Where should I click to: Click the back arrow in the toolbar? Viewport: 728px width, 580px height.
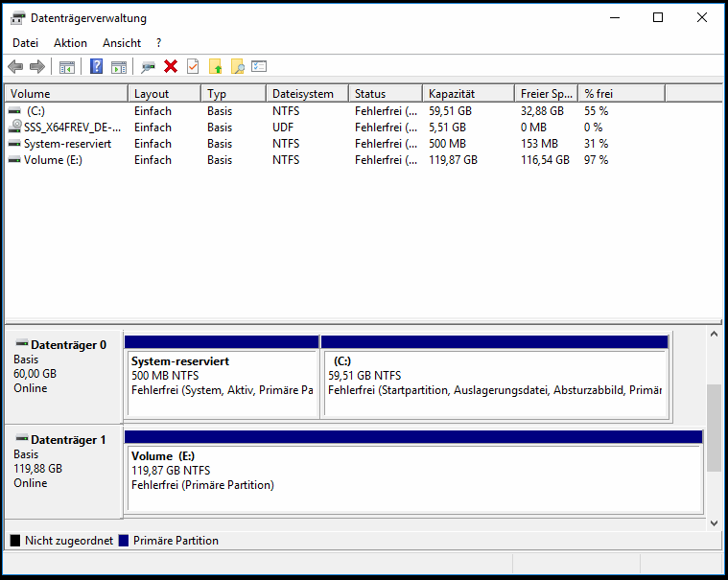point(15,66)
